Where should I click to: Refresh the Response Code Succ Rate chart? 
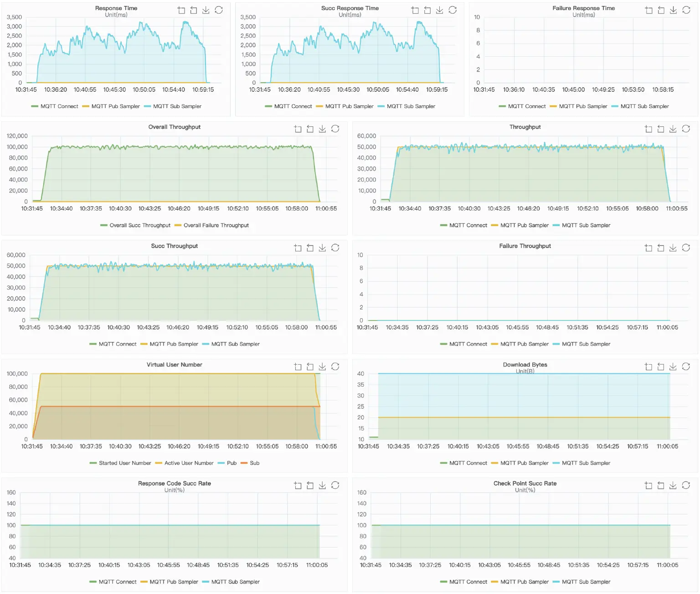[x=335, y=485]
